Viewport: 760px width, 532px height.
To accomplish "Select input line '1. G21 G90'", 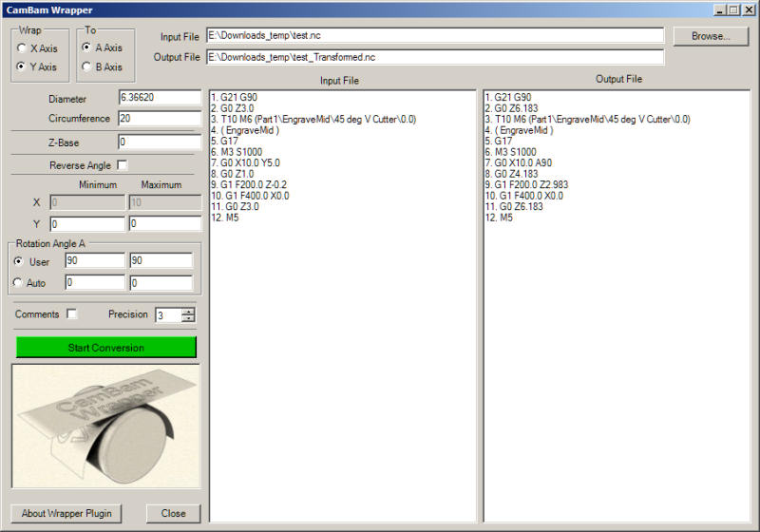I will click(234, 98).
